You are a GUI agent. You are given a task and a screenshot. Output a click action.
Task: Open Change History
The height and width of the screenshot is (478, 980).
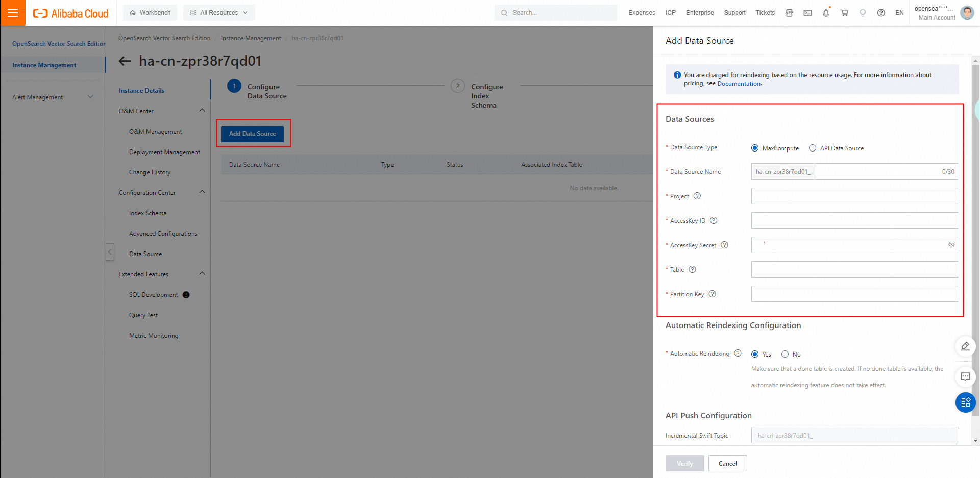click(x=150, y=172)
